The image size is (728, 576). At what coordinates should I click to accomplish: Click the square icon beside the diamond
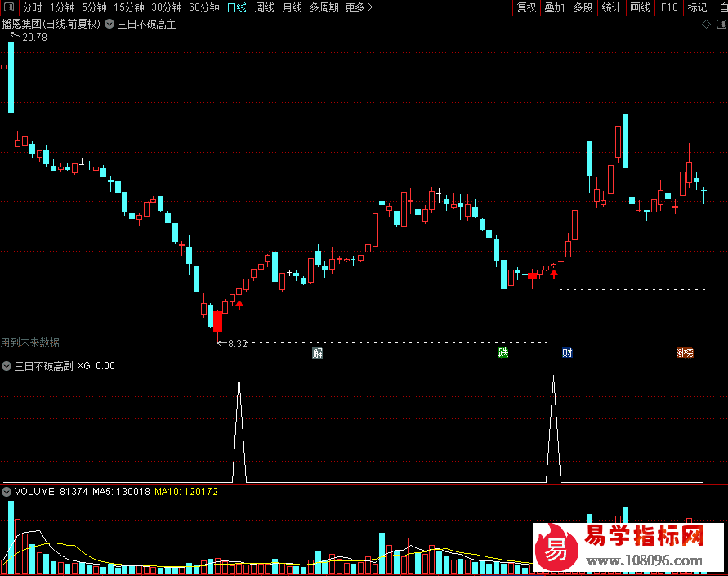719,25
